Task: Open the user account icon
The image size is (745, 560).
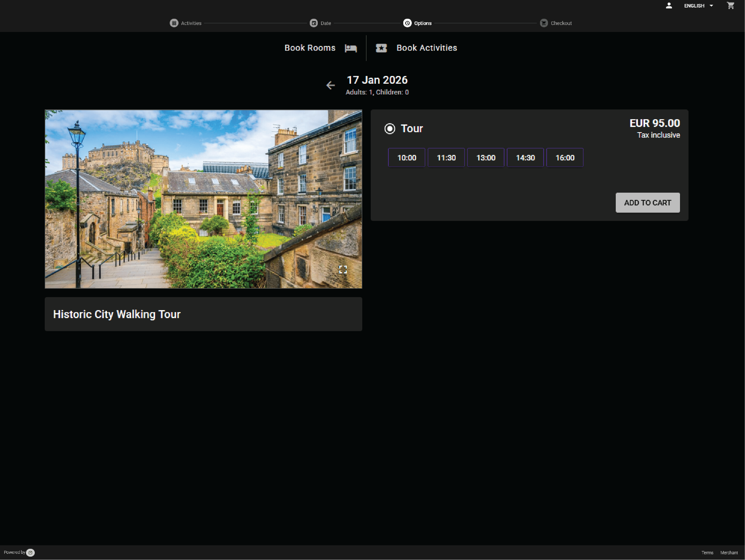Action: [x=668, y=6]
